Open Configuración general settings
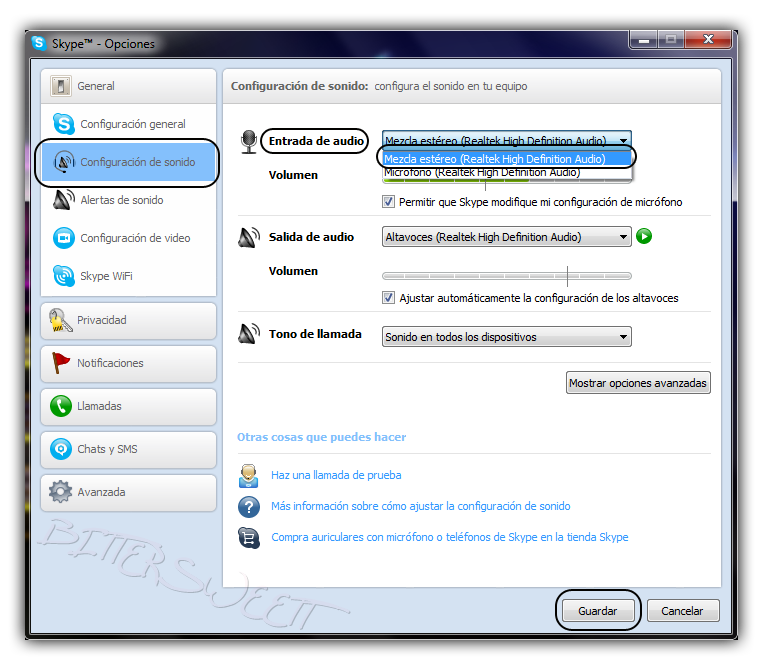This screenshot has height=671, width=766. (128, 124)
